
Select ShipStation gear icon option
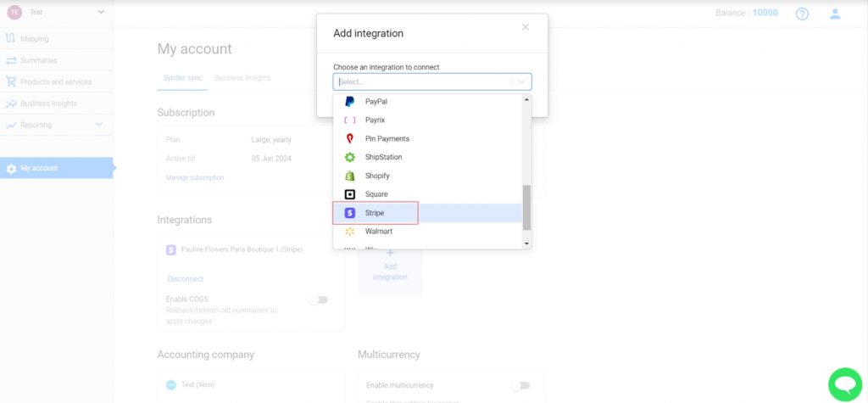click(349, 157)
